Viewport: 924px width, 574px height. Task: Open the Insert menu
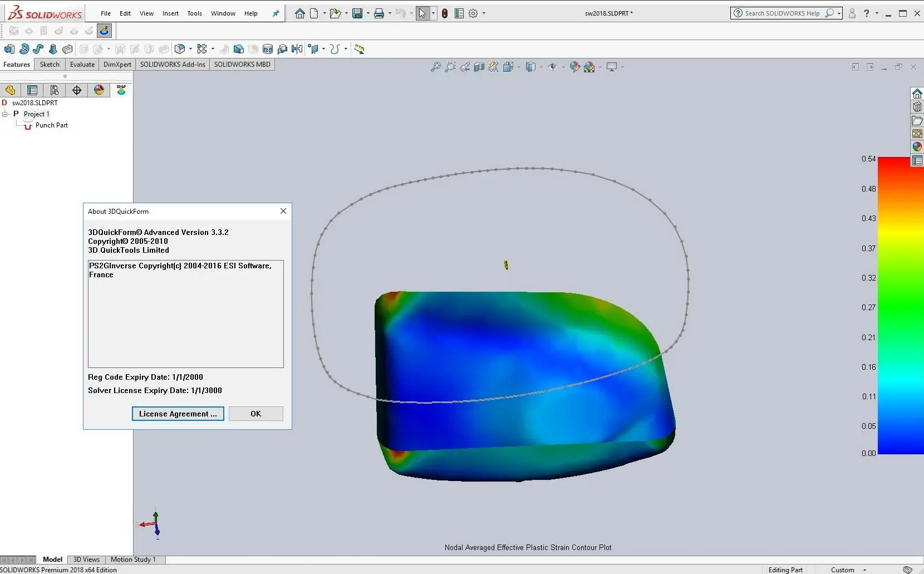[x=170, y=13]
